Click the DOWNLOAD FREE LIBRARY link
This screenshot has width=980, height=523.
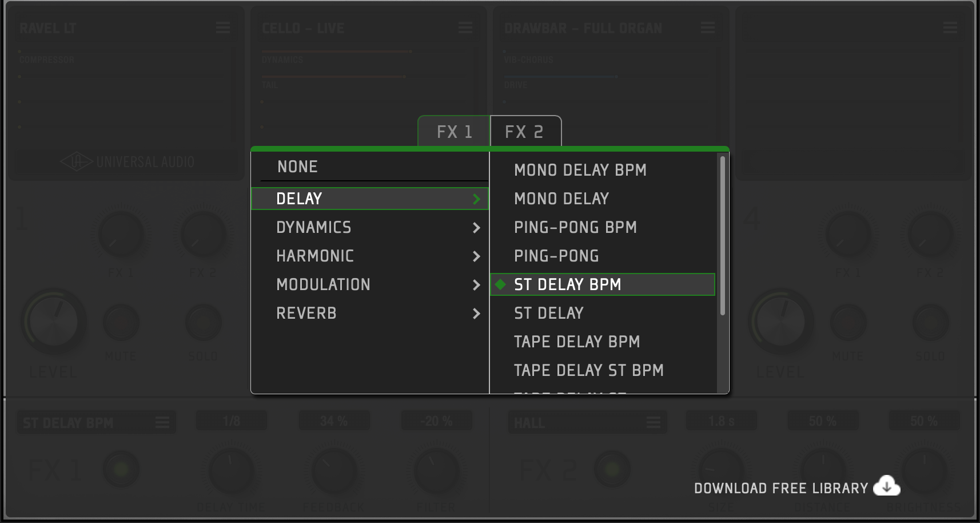[x=780, y=488]
